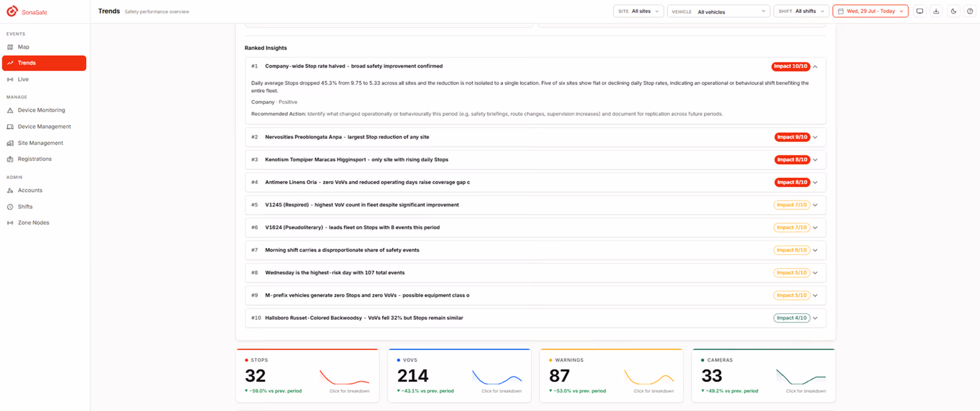Expand the V1624 (Pseudoliterary) insight chevron
Viewport: 980px width, 411px height.
pyautogui.click(x=815, y=228)
